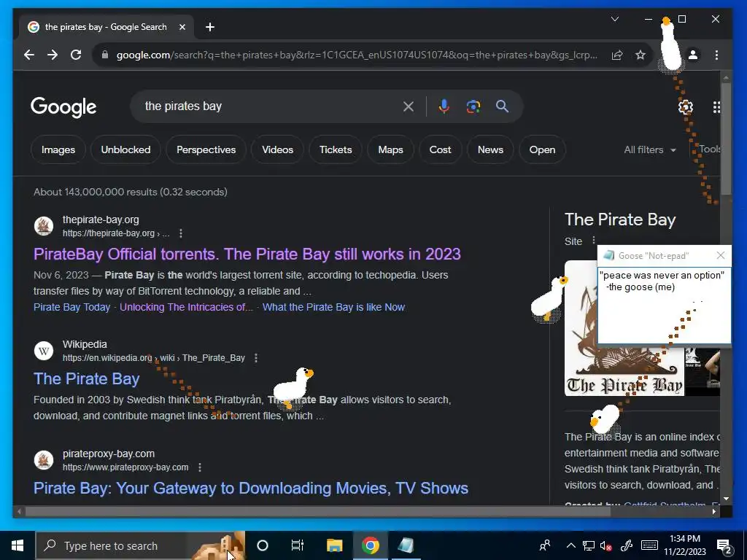The image size is (747, 560).
Task: Start voice search with the microphone icon
Action: 444,106
